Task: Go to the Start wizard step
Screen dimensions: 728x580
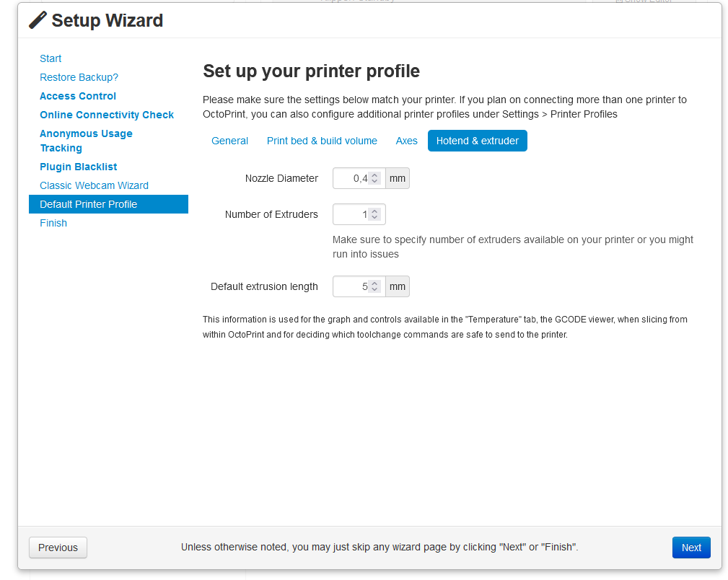Action: tap(51, 58)
